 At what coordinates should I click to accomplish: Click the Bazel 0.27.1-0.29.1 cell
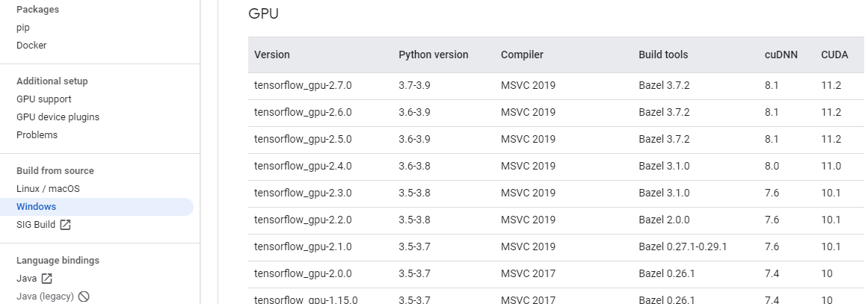point(683,247)
